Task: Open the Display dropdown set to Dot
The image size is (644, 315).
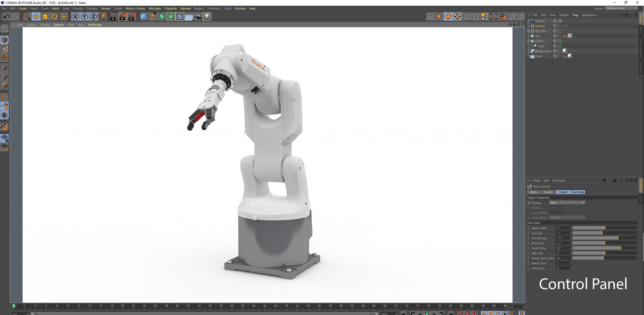Action: click(x=567, y=203)
